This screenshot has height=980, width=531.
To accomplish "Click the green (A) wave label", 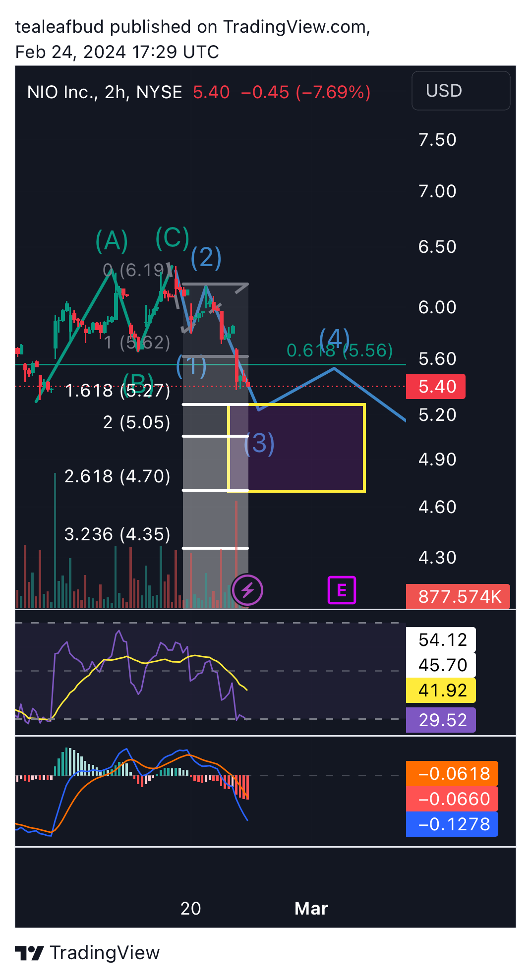I will click(112, 240).
